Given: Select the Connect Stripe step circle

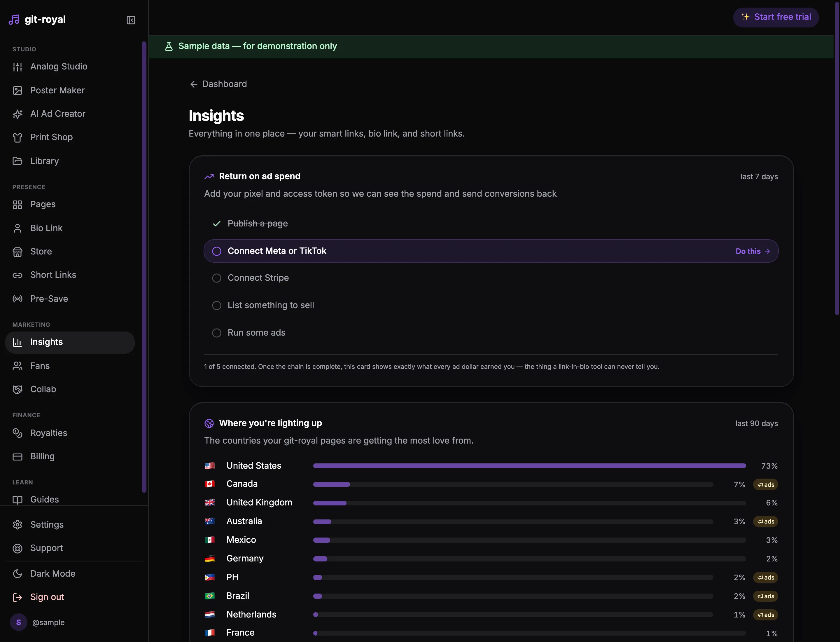Looking at the screenshot, I should tap(217, 278).
